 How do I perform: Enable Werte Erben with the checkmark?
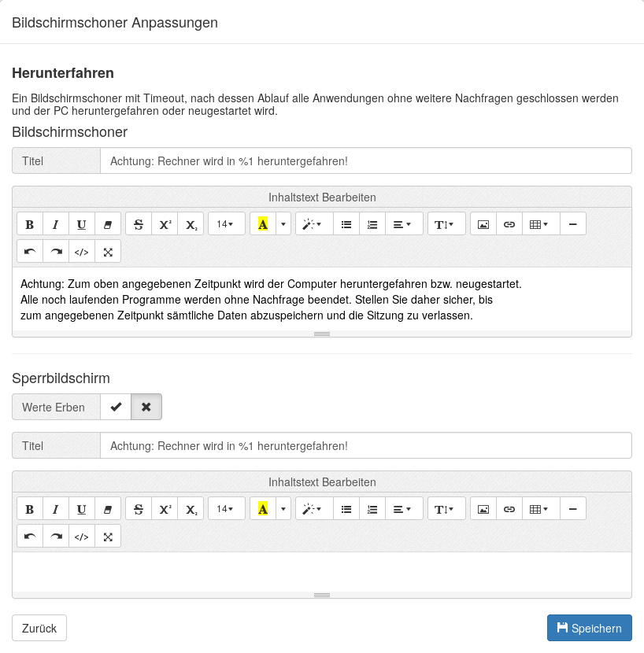click(115, 407)
